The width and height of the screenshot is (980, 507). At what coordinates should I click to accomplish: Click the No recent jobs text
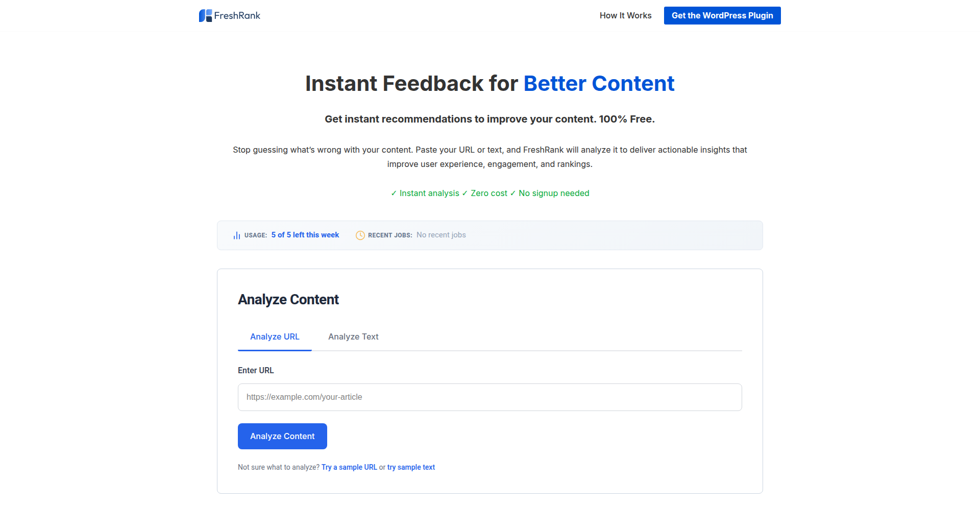pyautogui.click(x=441, y=235)
